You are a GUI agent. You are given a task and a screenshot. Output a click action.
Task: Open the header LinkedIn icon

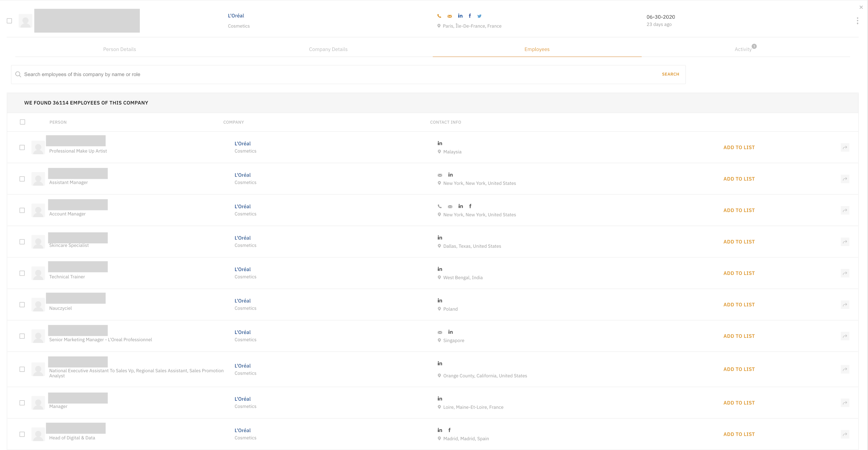click(x=460, y=16)
